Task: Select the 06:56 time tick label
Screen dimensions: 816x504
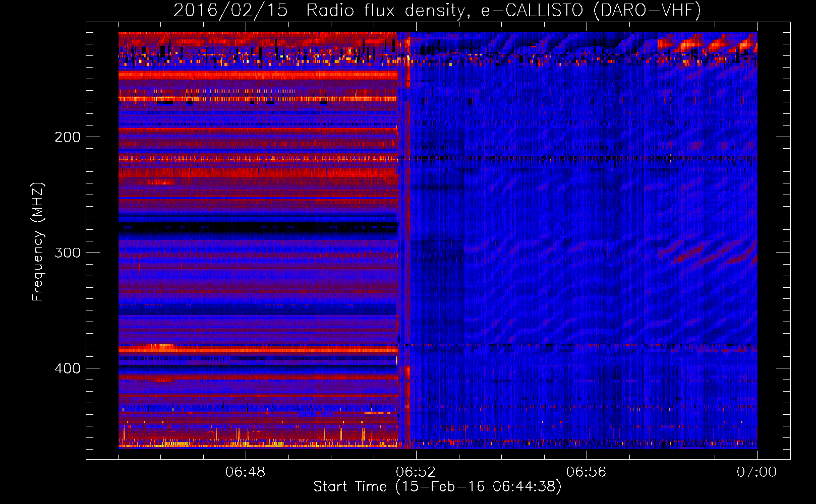Action: pyautogui.click(x=587, y=472)
